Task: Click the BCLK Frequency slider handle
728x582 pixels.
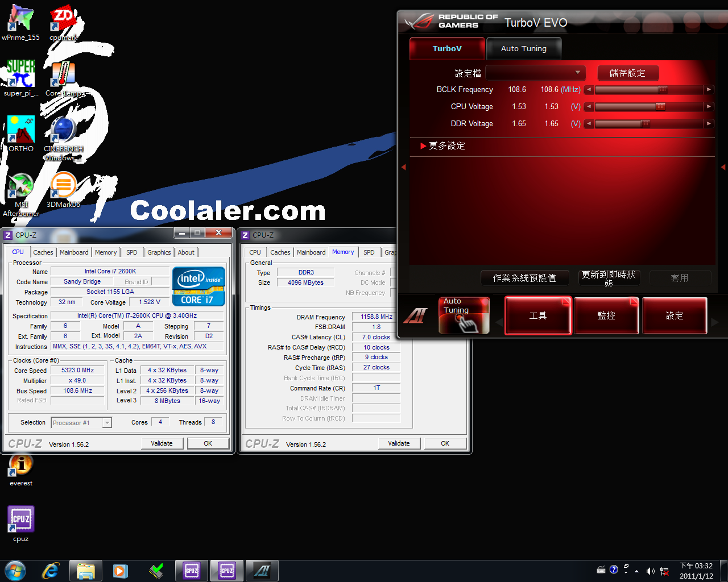Action: [663, 90]
